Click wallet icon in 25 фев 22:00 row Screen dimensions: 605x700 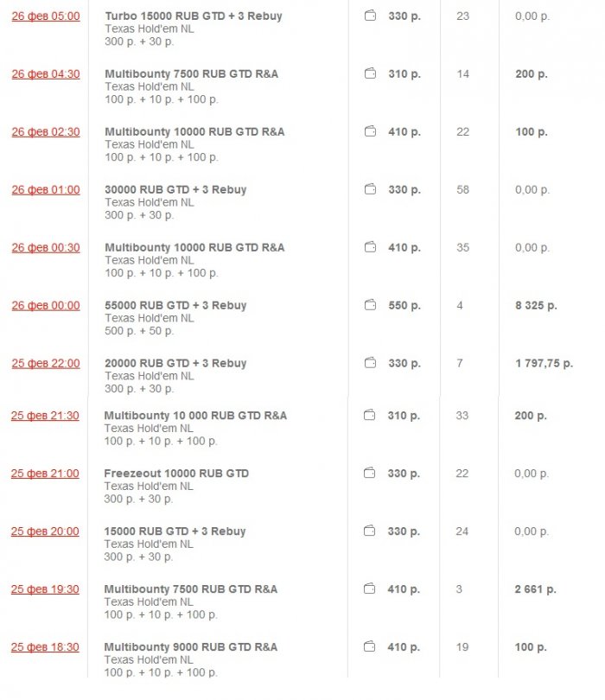tap(370, 364)
